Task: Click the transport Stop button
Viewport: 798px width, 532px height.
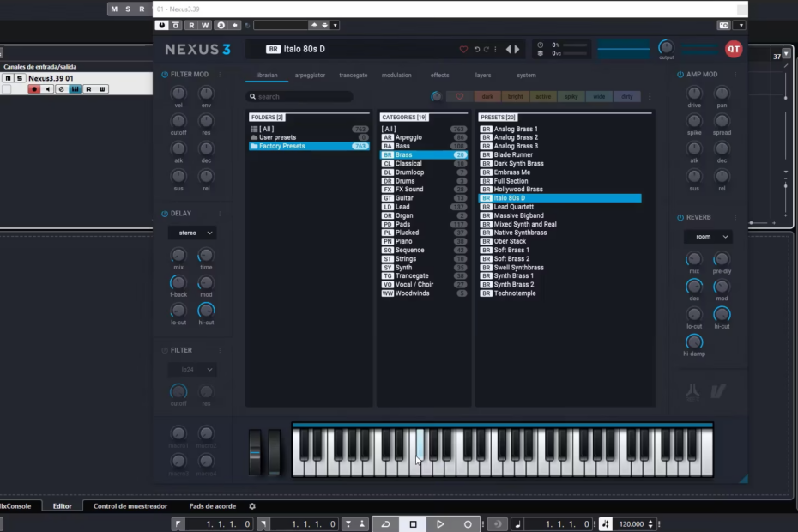Action: (x=413, y=524)
